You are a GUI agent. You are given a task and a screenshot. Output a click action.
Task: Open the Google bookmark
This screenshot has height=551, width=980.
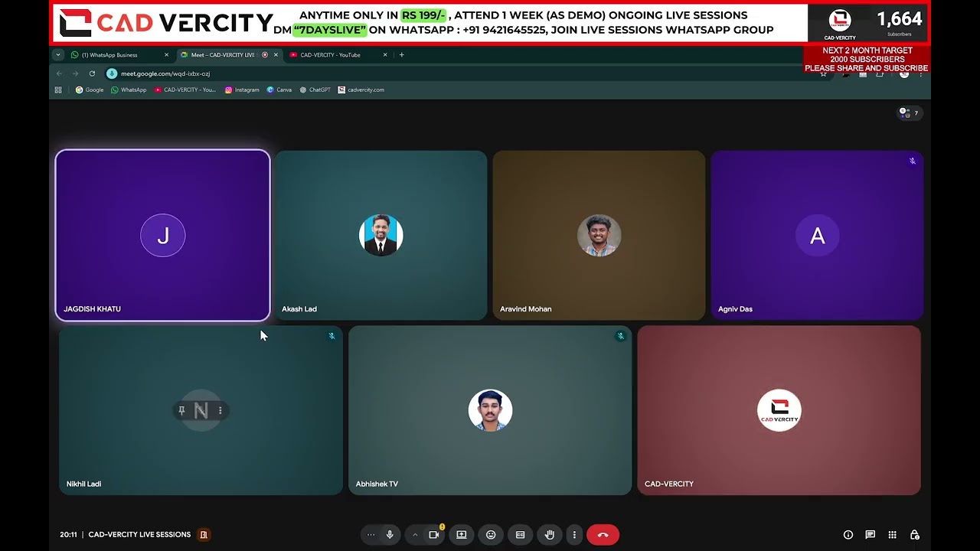point(90,90)
